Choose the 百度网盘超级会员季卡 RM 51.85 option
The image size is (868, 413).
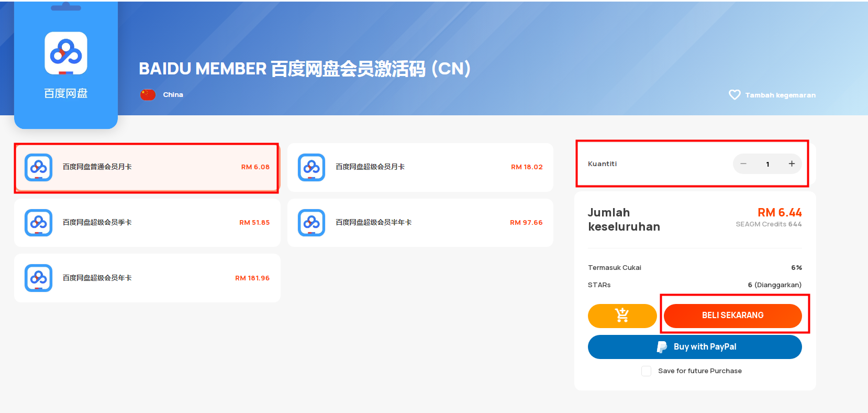[x=147, y=223]
